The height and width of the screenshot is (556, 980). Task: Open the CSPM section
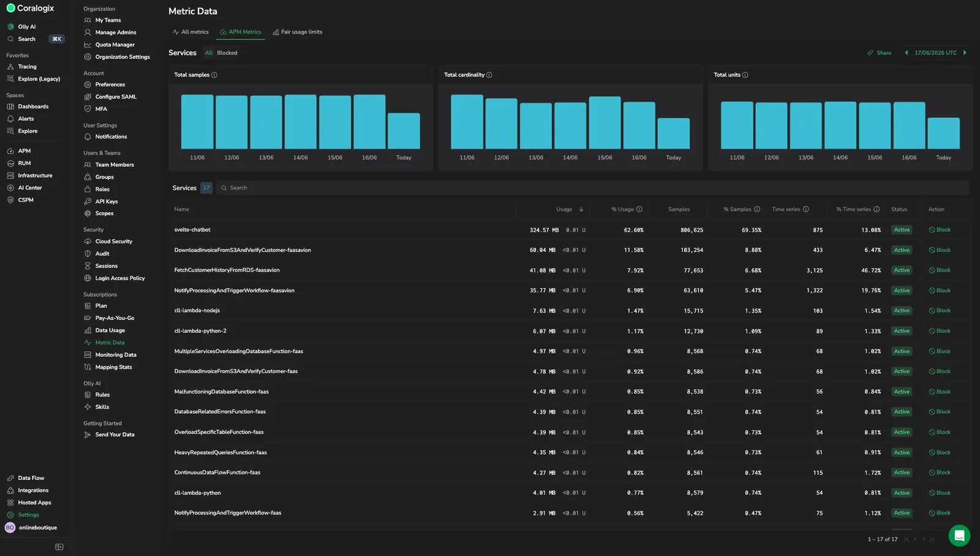point(26,200)
